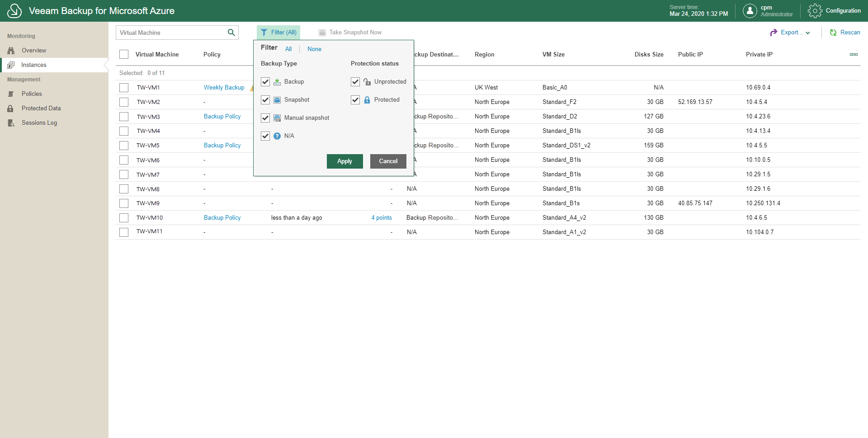
Task: Select the TW-VM5 row checkbox
Action: click(x=124, y=146)
